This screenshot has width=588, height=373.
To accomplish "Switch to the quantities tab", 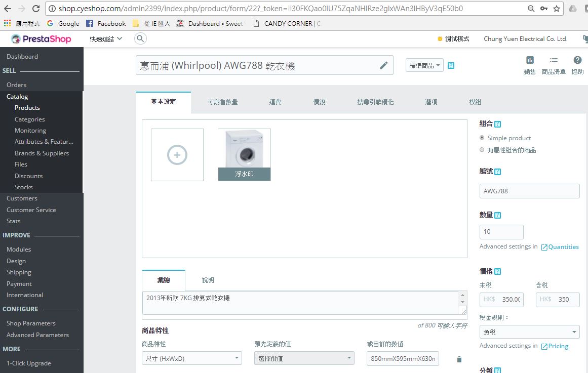I will (222, 102).
